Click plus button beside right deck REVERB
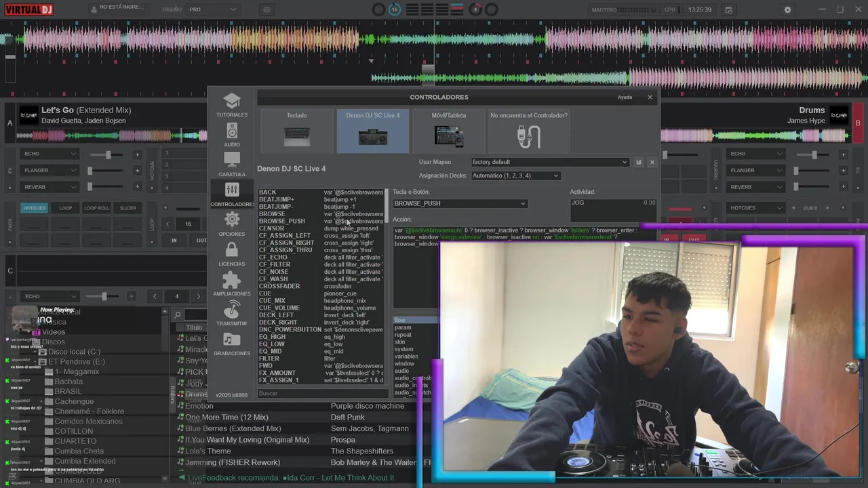Image resolution: width=868 pixels, height=488 pixels. tap(843, 187)
